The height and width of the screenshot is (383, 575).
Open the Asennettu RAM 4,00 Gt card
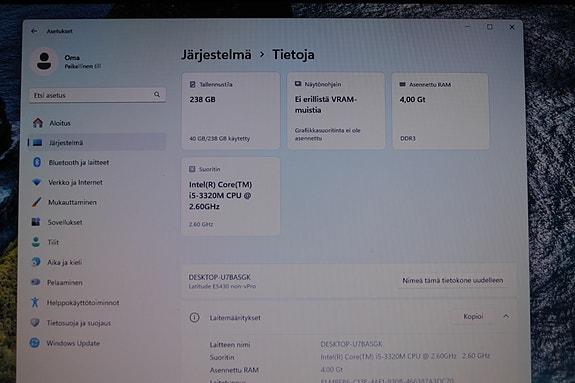pyautogui.click(x=440, y=111)
